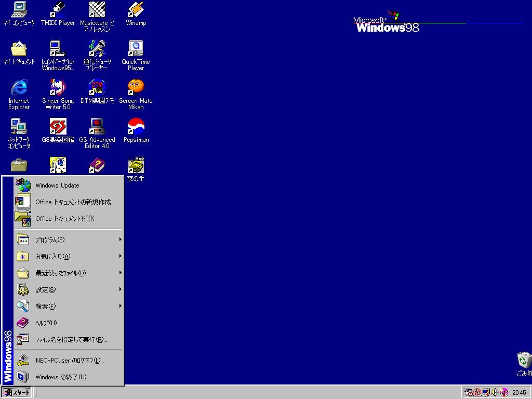Expand 最近使ったファイル(D) submenu

pos(69,273)
